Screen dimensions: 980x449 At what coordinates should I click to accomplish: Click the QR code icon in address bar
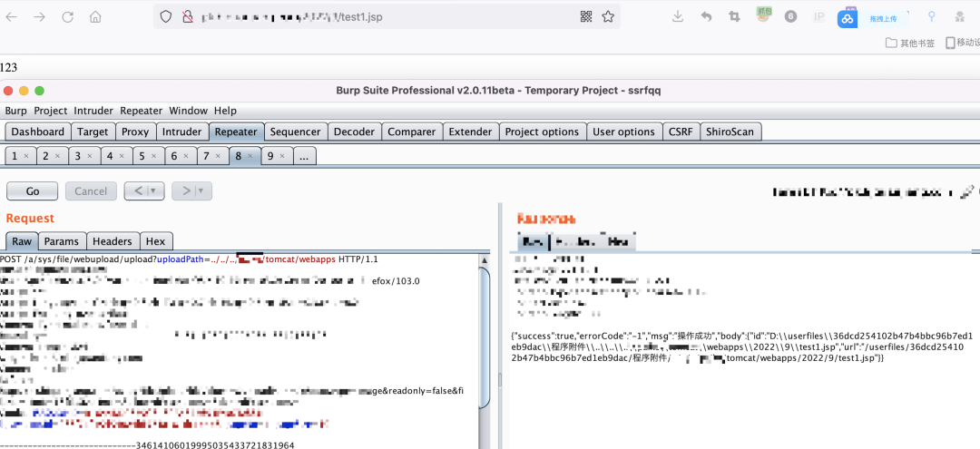click(x=586, y=17)
